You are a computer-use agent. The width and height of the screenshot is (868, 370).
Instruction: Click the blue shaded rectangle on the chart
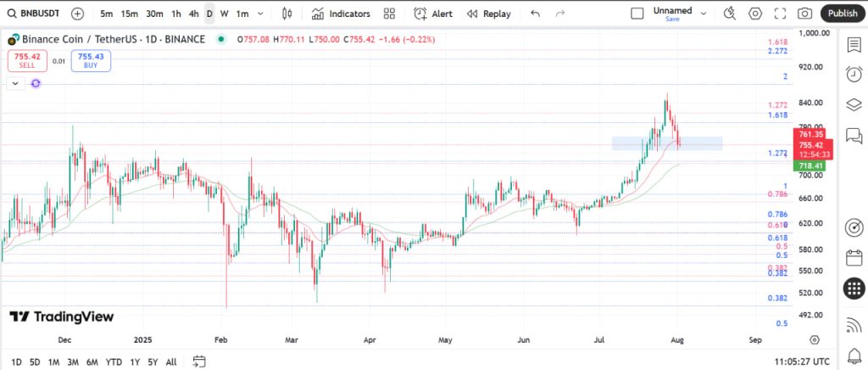667,143
